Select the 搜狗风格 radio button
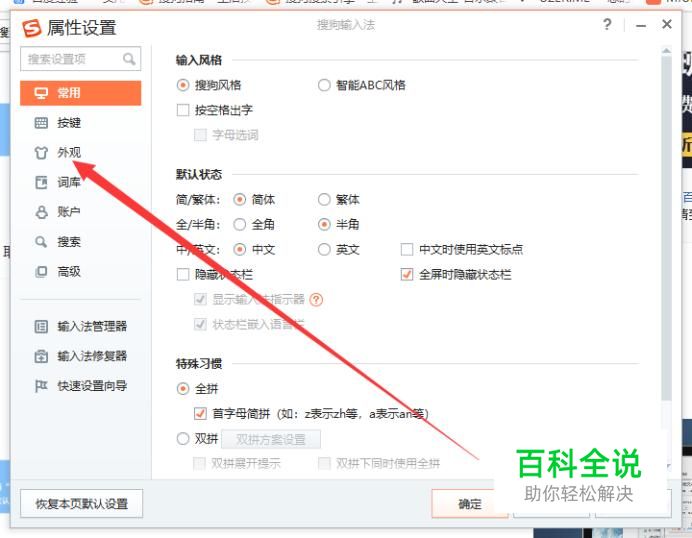The height and width of the screenshot is (538, 692). 183,85
